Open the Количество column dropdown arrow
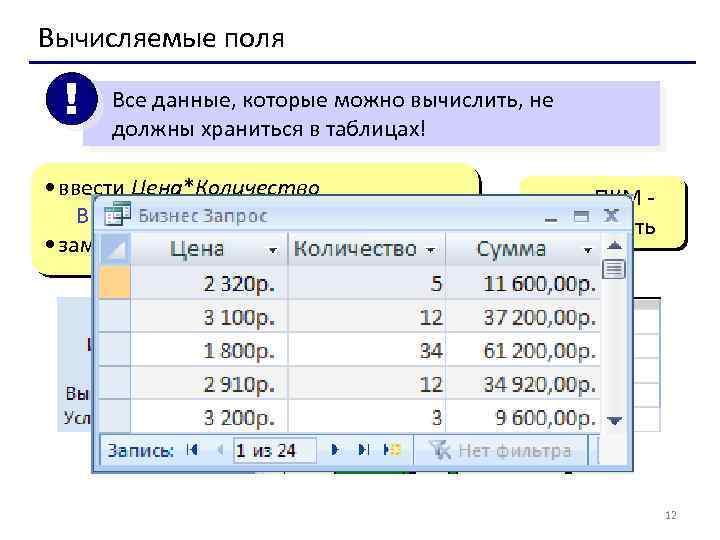Screen dimensions: 720x540 point(430,250)
